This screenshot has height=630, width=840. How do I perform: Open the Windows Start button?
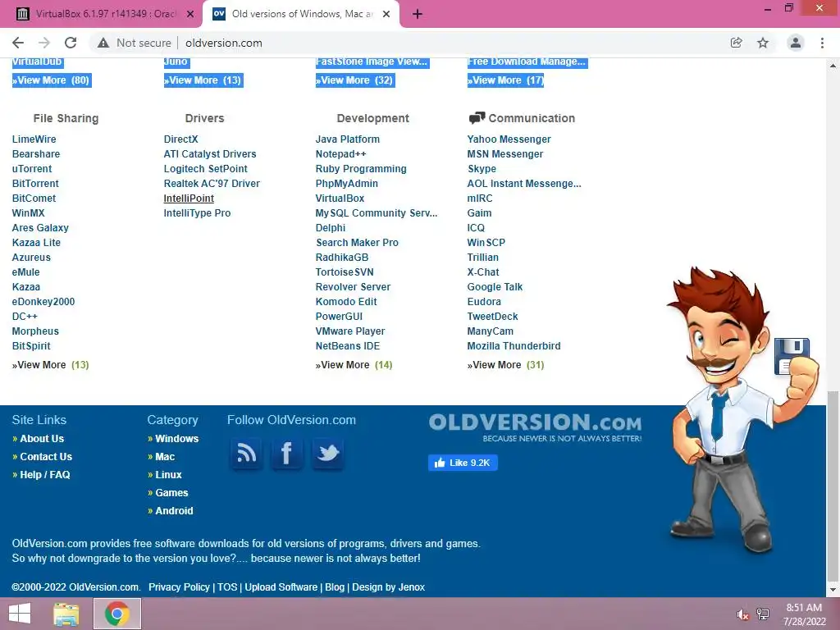pos(20,614)
